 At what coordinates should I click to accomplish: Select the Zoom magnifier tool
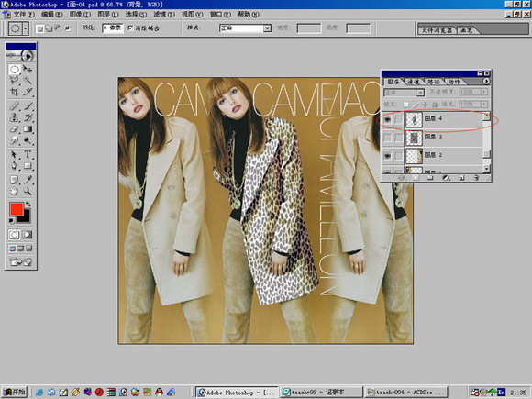tap(28, 191)
